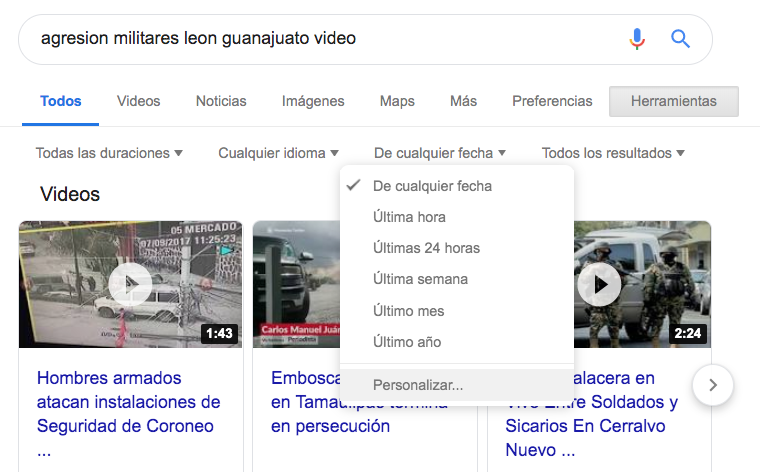Switch to the Videos tab
The height and width of the screenshot is (472, 760).
coord(138,101)
